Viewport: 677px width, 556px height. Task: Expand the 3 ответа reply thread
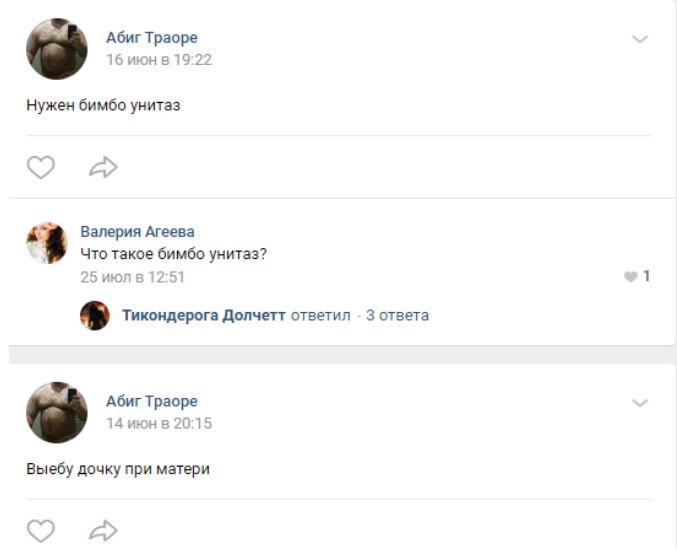pyautogui.click(x=397, y=316)
